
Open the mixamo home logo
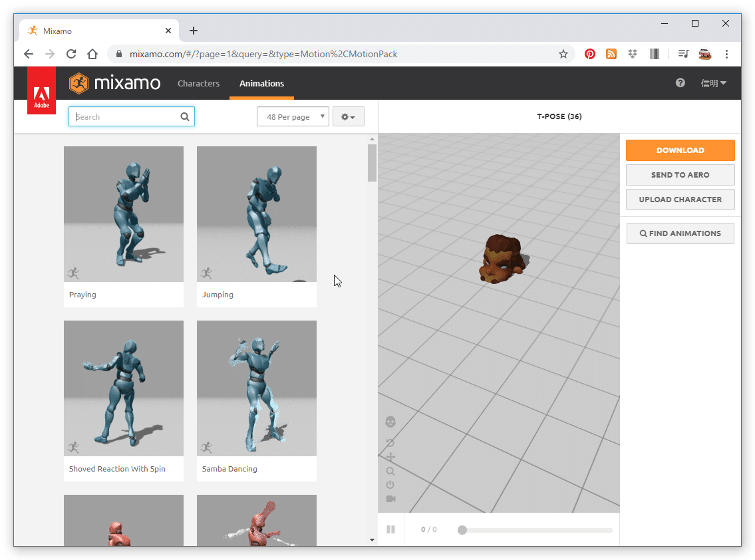click(114, 83)
